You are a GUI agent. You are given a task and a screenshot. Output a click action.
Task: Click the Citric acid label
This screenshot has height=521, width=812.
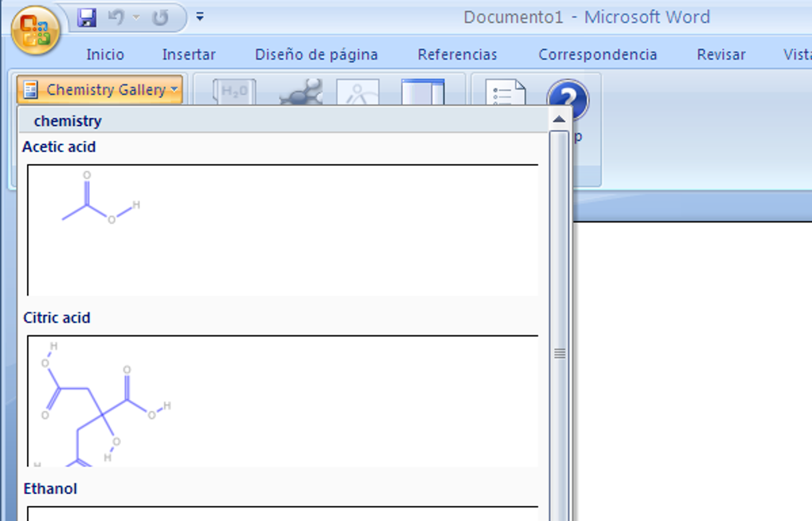[57, 318]
